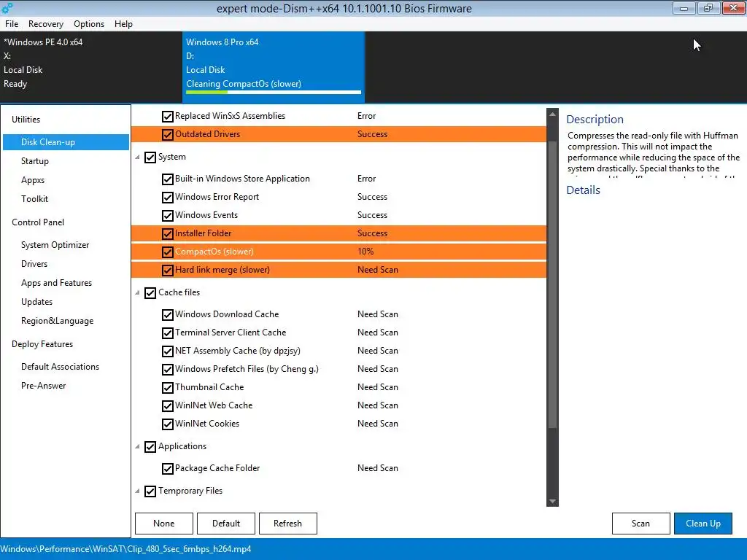Uncheck Package Cache Folder checkbox
The height and width of the screenshot is (560, 747).
coord(167,469)
